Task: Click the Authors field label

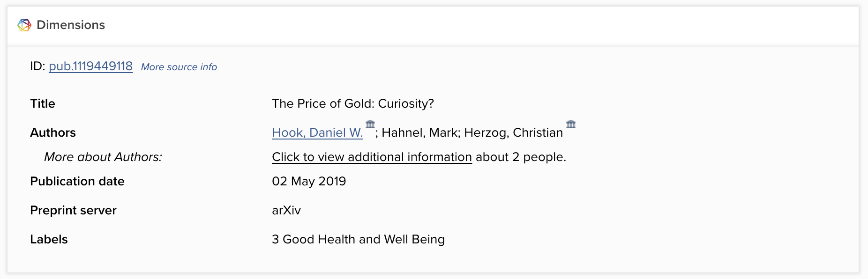Action: [x=53, y=132]
